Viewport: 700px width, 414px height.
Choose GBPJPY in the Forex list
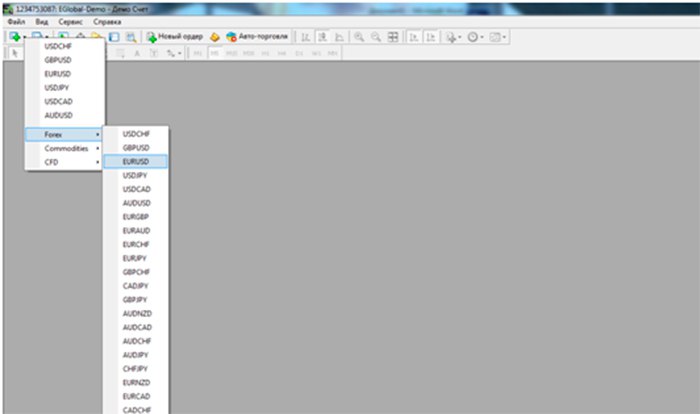click(136, 299)
